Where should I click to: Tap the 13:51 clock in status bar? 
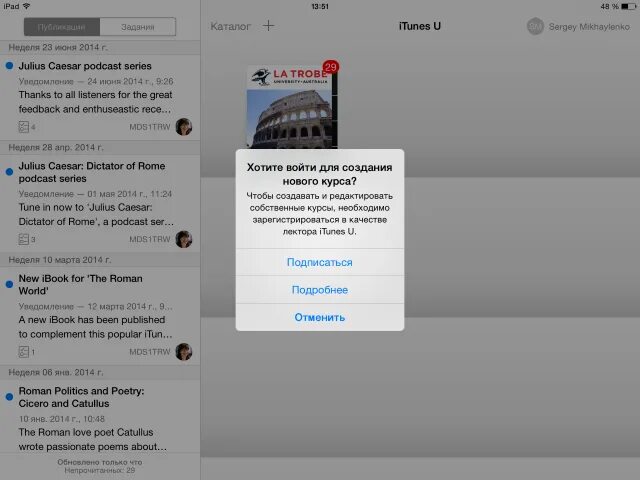(x=320, y=6)
